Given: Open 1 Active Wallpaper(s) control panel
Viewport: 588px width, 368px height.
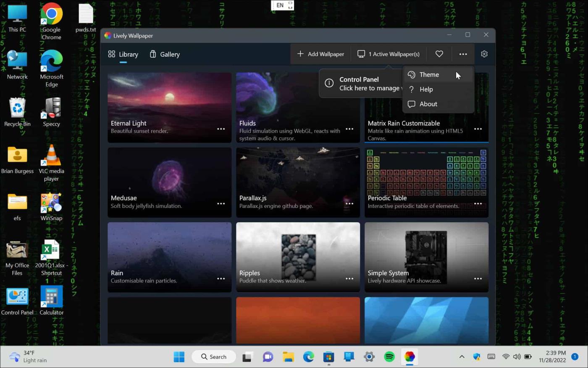Looking at the screenshot, I should [388, 54].
